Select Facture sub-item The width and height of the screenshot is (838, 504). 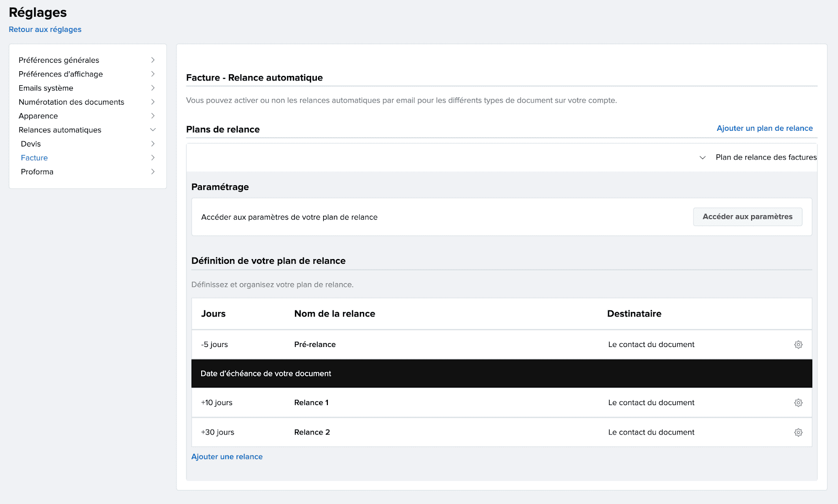[x=34, y=158]
